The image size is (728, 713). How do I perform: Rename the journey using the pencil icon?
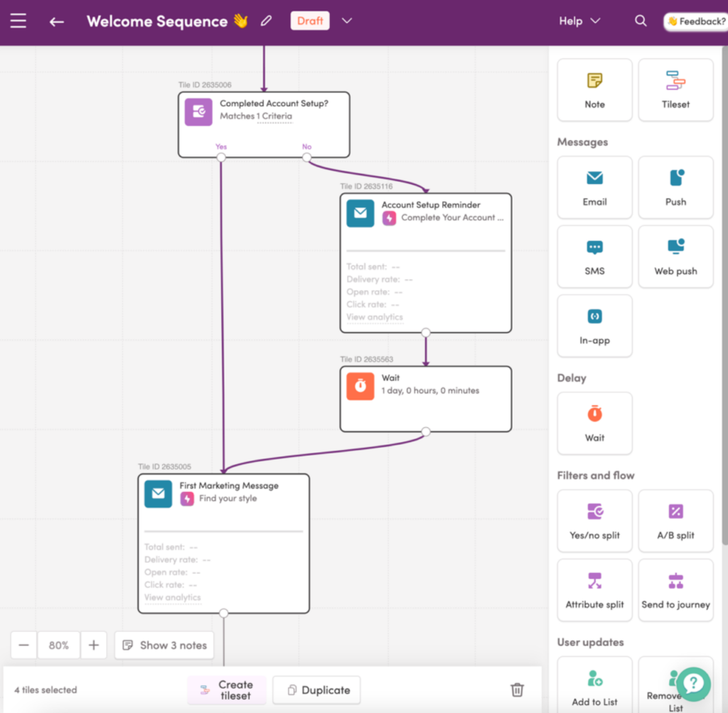click(266, 21)
